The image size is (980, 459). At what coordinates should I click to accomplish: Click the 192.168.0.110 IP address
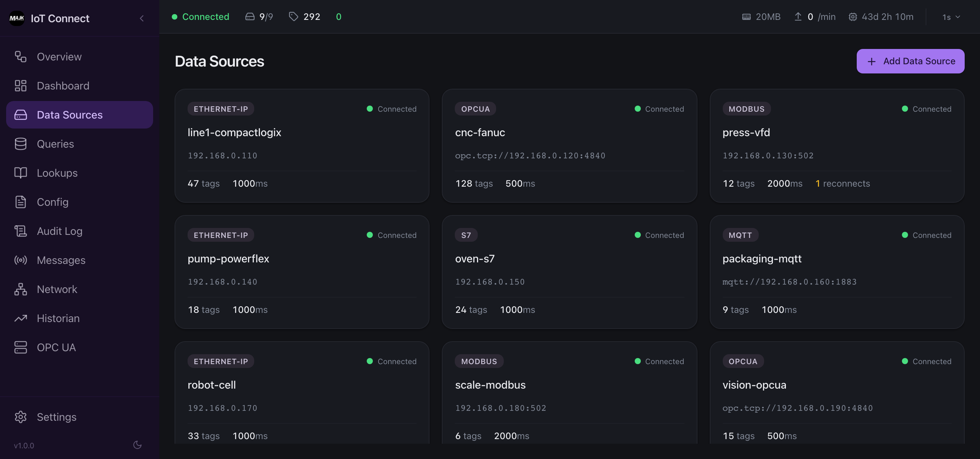[222, 156]
